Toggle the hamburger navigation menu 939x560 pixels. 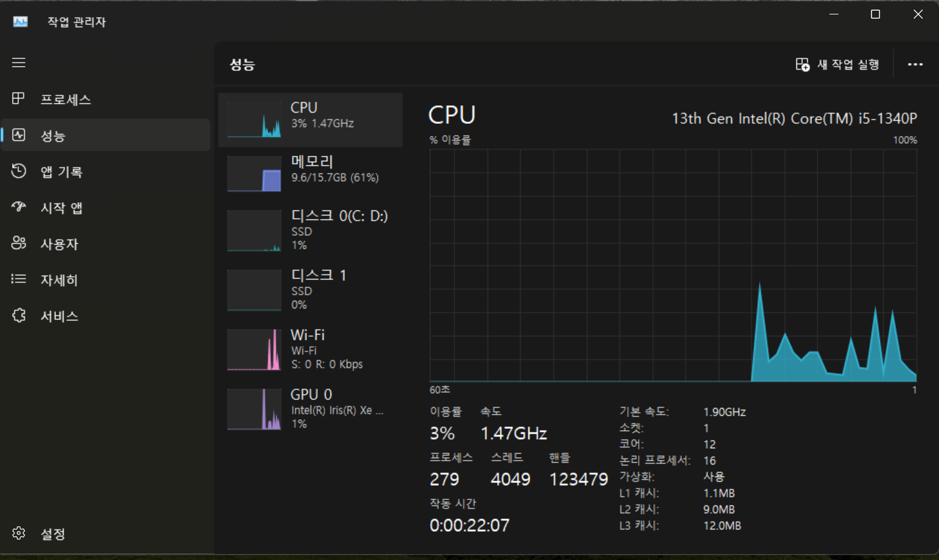[19, 63]
